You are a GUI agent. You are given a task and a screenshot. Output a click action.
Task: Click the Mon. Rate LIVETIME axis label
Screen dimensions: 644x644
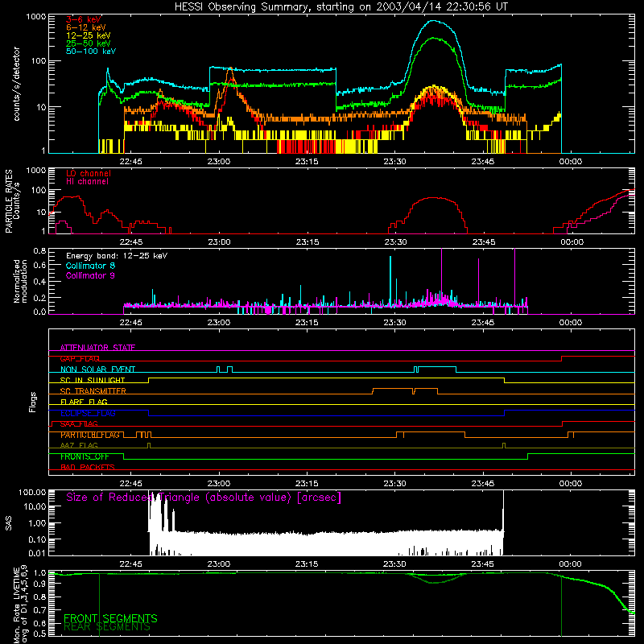coord(20,605)
